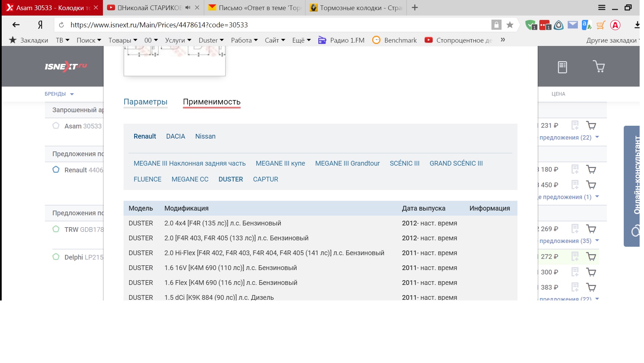
Task: Open the red Adblock extension icon
Action: tap(615, 25)
